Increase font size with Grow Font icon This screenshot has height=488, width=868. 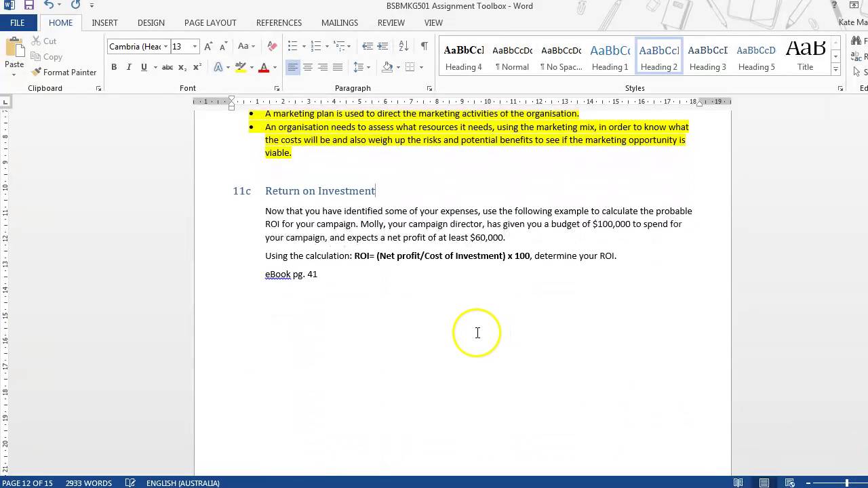[209, 47]
